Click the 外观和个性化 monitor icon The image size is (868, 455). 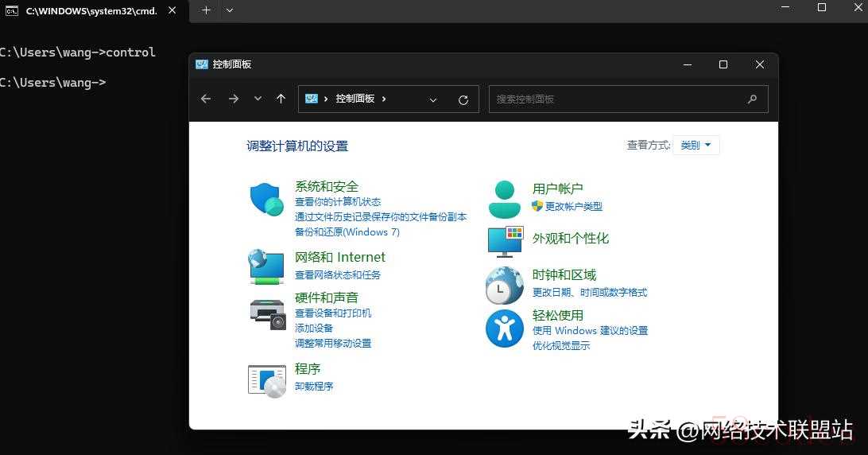point(505,241)
